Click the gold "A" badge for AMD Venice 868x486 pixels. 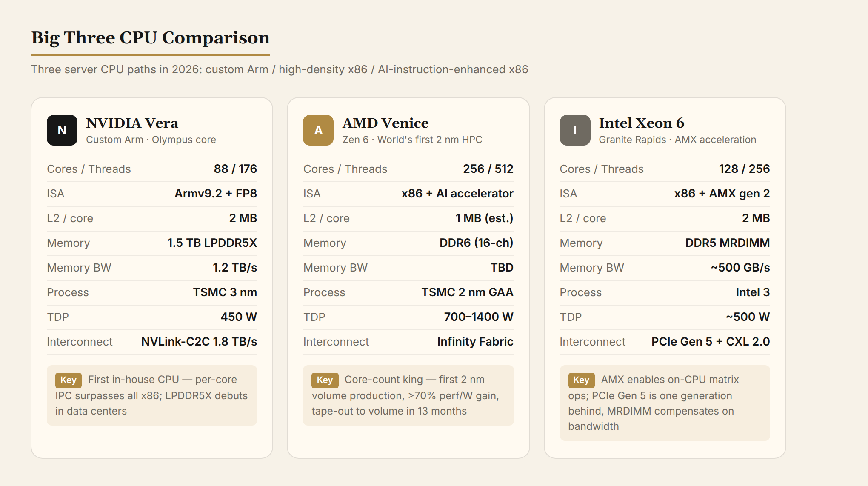[318, 130]
